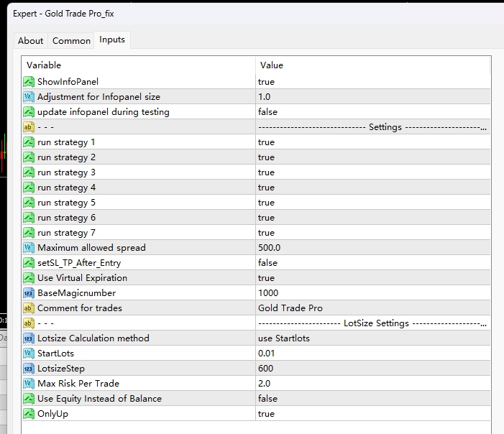Click the run strategy 4 row icon
This screenshot has width=504, height=434.
click(29, 188)
